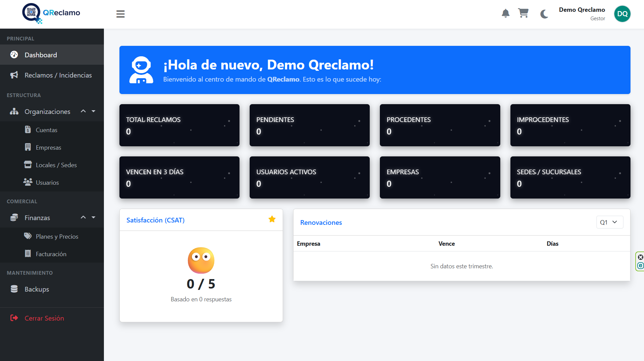
Task: Open the notifications bell icon
Action: [505, 14]
